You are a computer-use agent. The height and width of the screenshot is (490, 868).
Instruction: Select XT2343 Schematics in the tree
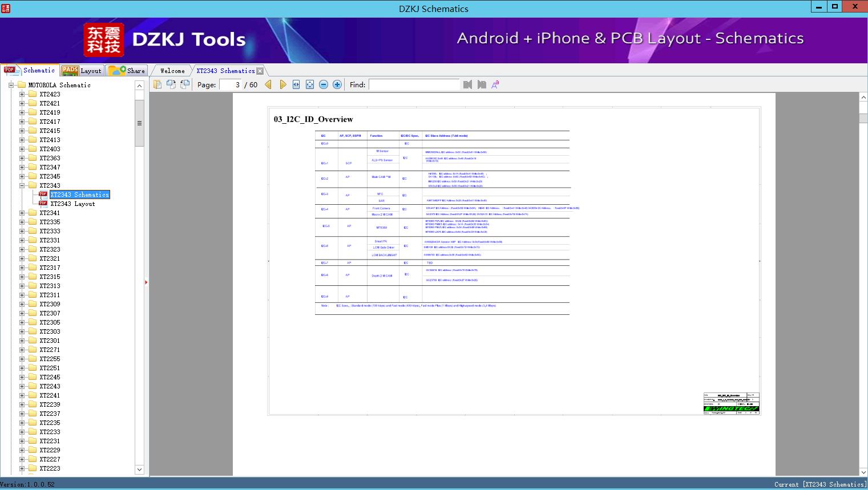[x=79, y=195]
